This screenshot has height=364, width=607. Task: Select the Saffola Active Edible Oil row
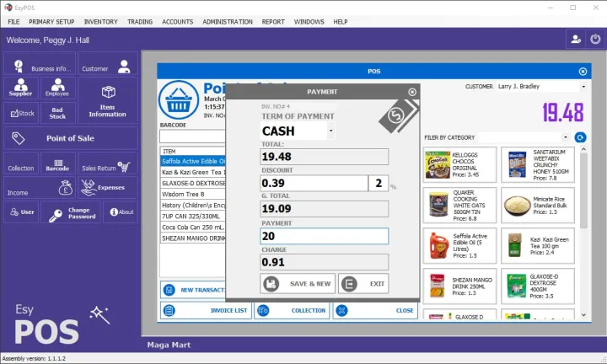[x=193, y=161]
